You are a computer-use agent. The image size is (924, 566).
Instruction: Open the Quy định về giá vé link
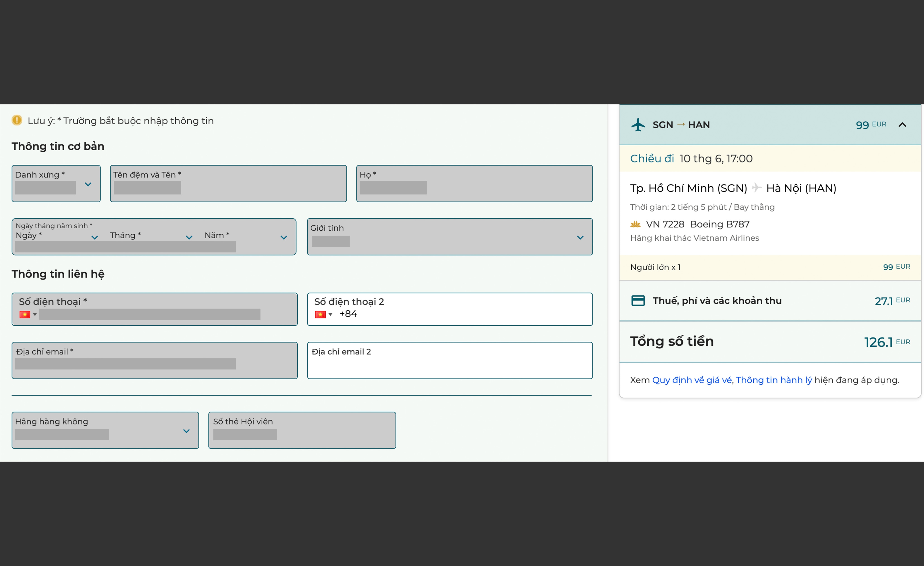click(692, 380)
